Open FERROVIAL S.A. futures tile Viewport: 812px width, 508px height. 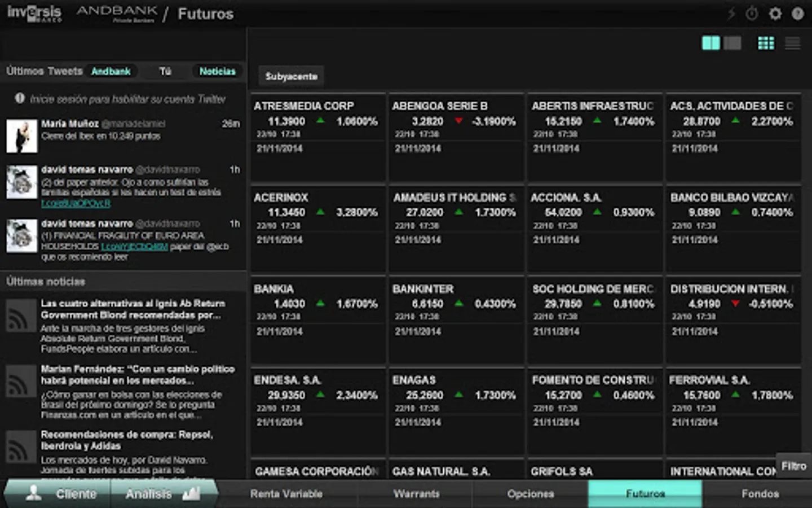click(x=733, y=411)
